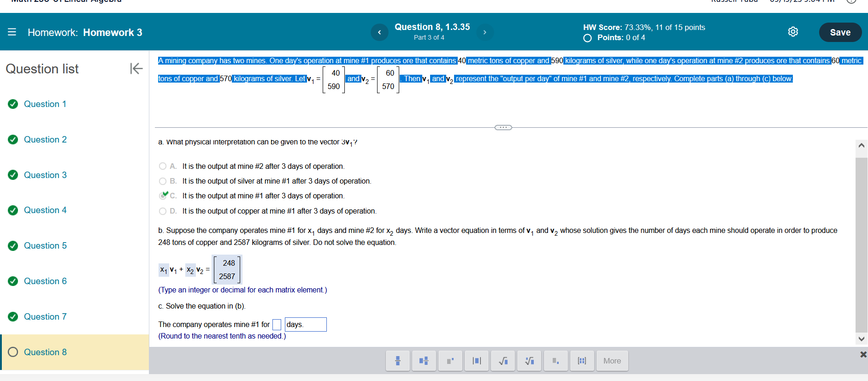Image resolution: width=868 pixels, height=381 pixels.
Task: Click the x1 coefficient answer box
Action: click(164, 270)
